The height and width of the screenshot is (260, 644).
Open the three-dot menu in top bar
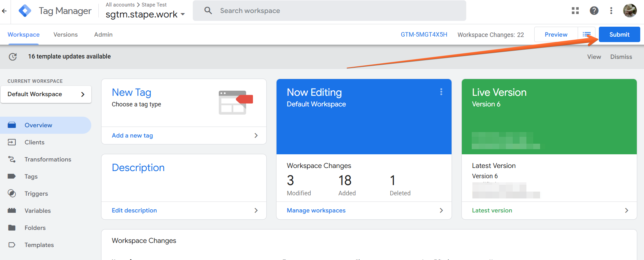tap(611, 11)
